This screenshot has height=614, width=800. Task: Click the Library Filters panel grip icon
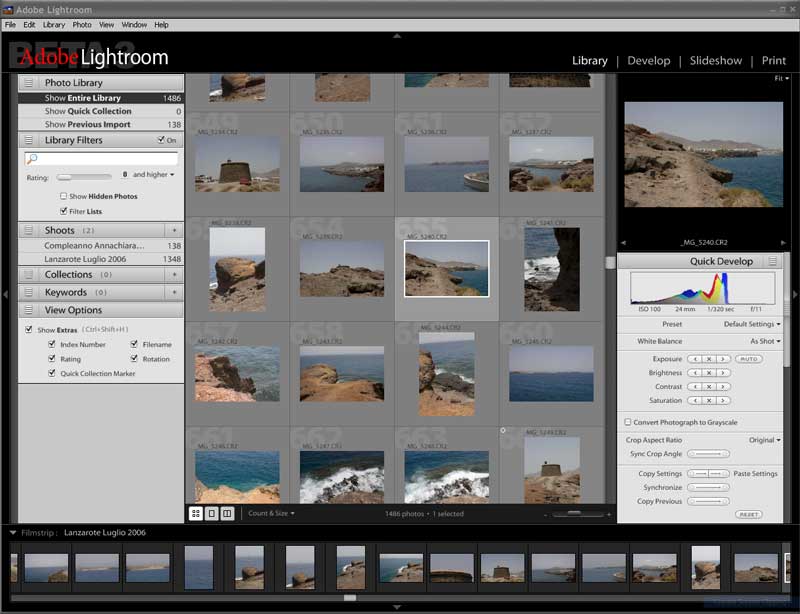coord(29,140)
